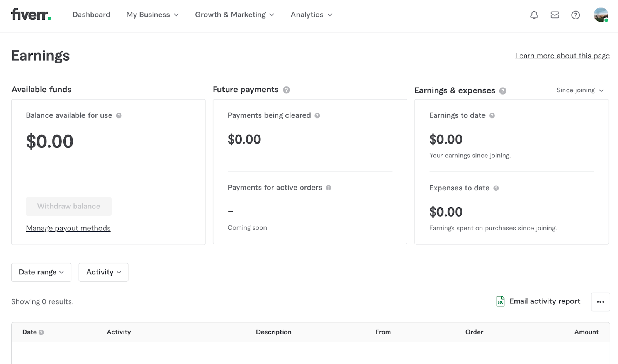Open the messages envelope icon

(555, 15)
